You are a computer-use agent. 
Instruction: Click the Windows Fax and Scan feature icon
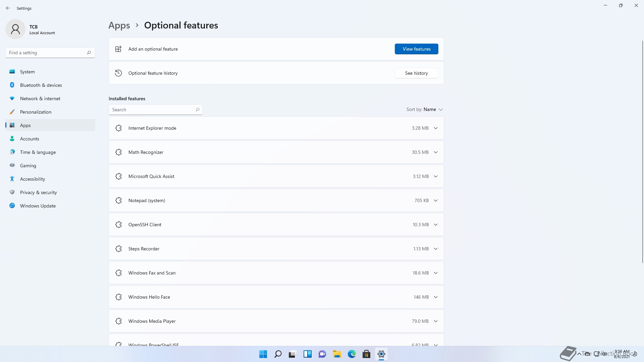tap(118, 273)
